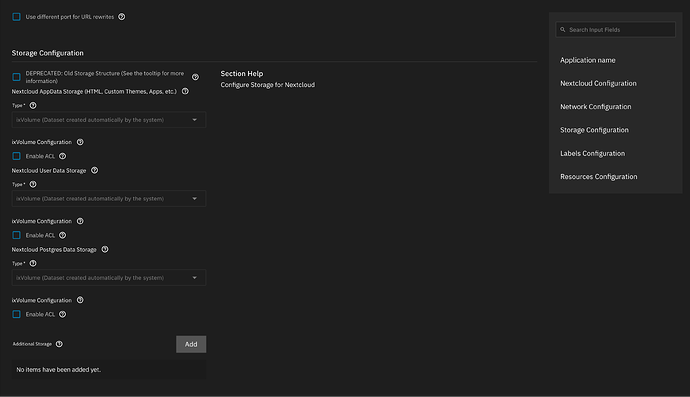
Task: Open Type dropdown for User Data Storage
Action: (109, 198)
